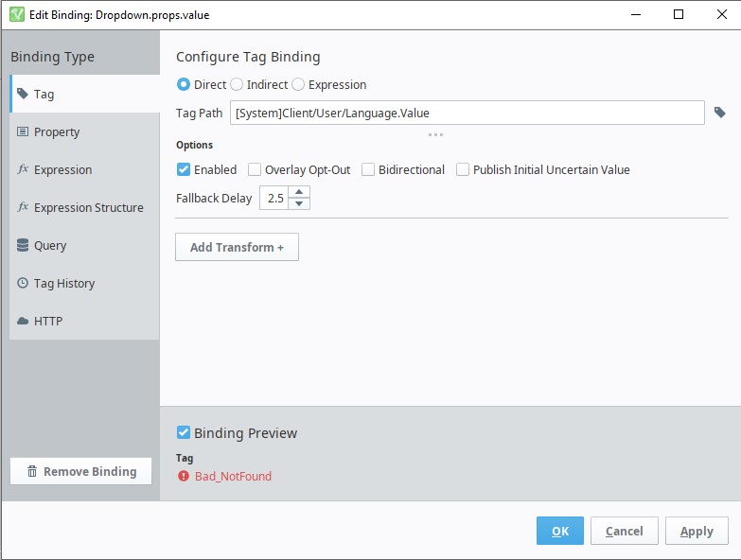
Task: Click the Tag Path input field
Action: click(x=467, y=113)
